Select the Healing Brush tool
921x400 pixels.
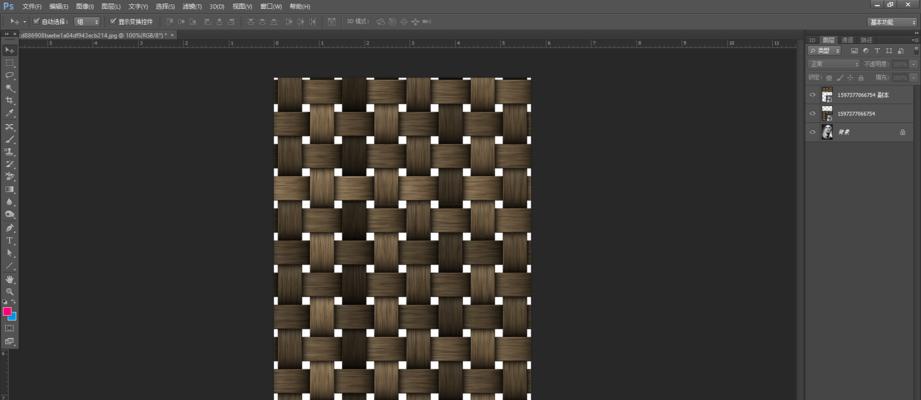tap(10, 127)
